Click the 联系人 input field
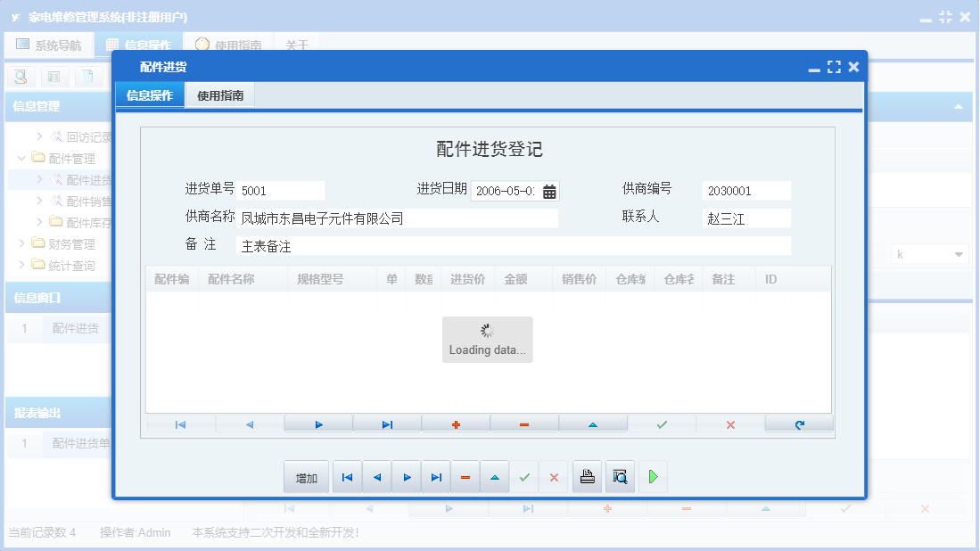Image resolution: width=980 pixels, height=551 pixels. pos(746,218)
